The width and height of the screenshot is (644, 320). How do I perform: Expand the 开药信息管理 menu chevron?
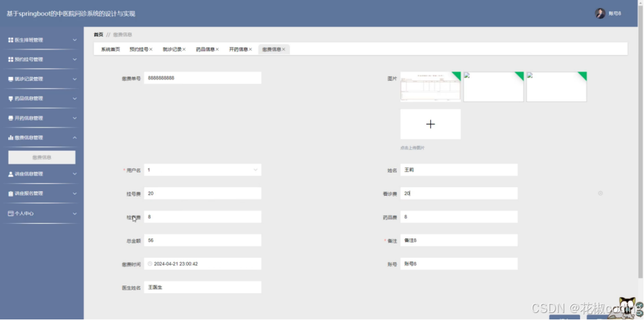[x=75, y=118]
